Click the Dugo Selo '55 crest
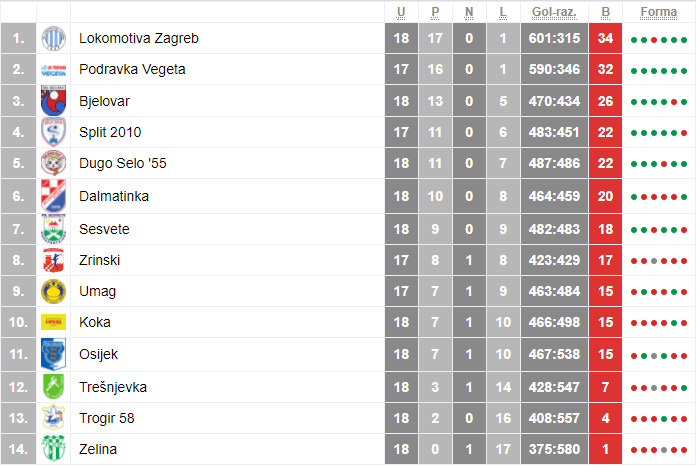698x467 pixels. [53, 163]
